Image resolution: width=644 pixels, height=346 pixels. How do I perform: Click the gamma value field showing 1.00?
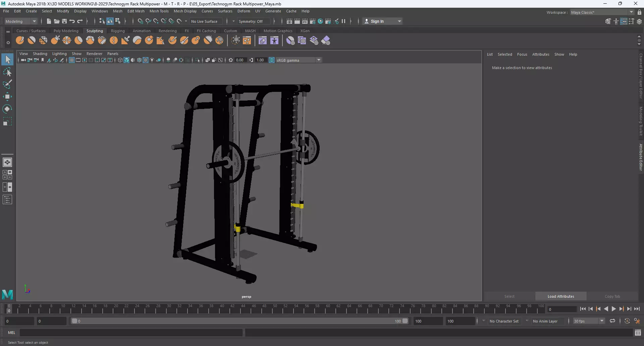[260, 60]
